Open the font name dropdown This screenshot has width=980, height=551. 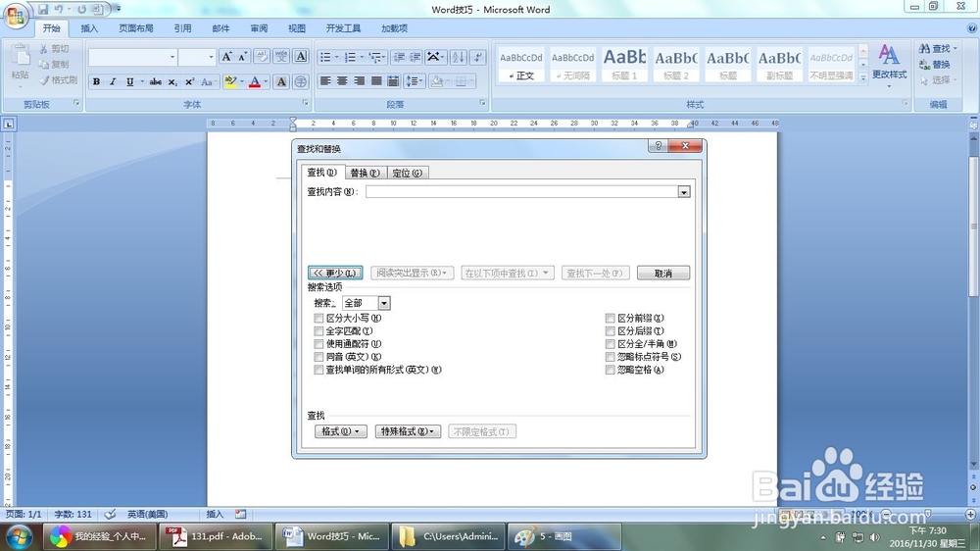tap(171, 57)
